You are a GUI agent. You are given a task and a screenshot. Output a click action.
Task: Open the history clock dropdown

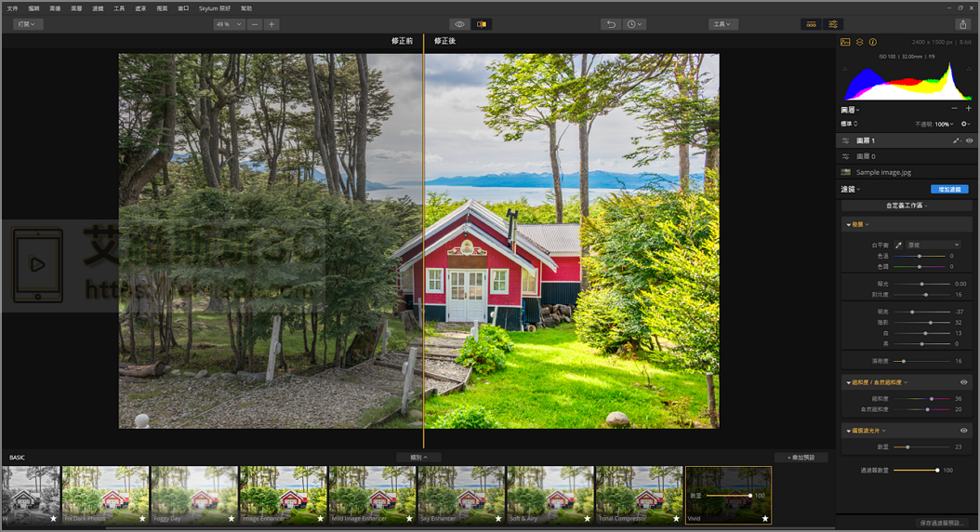(634, 24)
